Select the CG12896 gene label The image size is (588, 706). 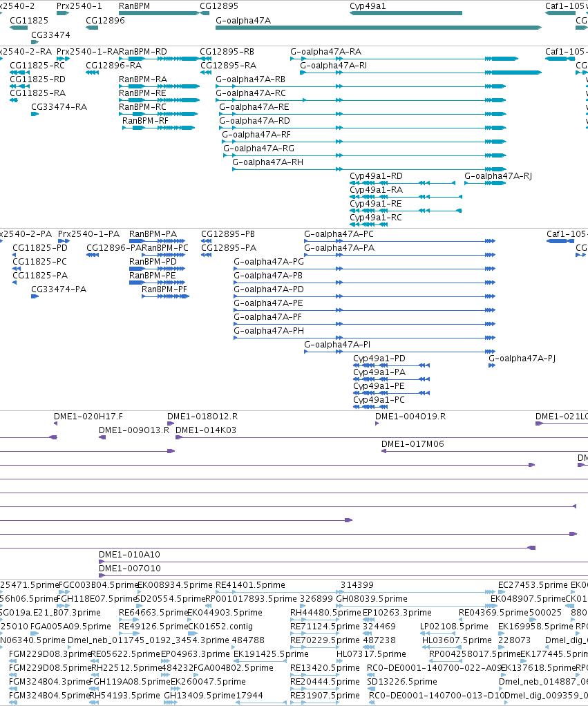pos(105,20)
